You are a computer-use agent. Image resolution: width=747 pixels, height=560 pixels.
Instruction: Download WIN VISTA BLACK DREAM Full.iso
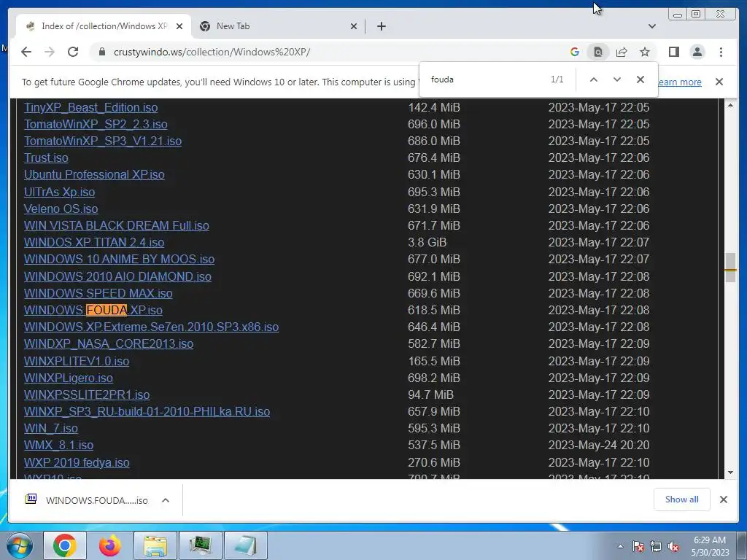tap(116, 225)
